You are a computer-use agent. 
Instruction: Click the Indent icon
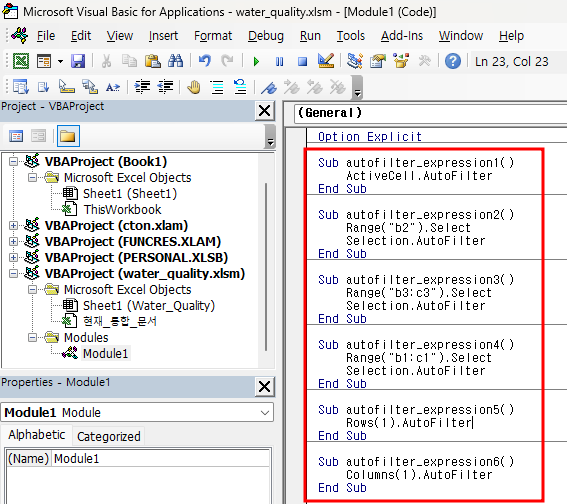pyautogui.click(x=142, y=87)
